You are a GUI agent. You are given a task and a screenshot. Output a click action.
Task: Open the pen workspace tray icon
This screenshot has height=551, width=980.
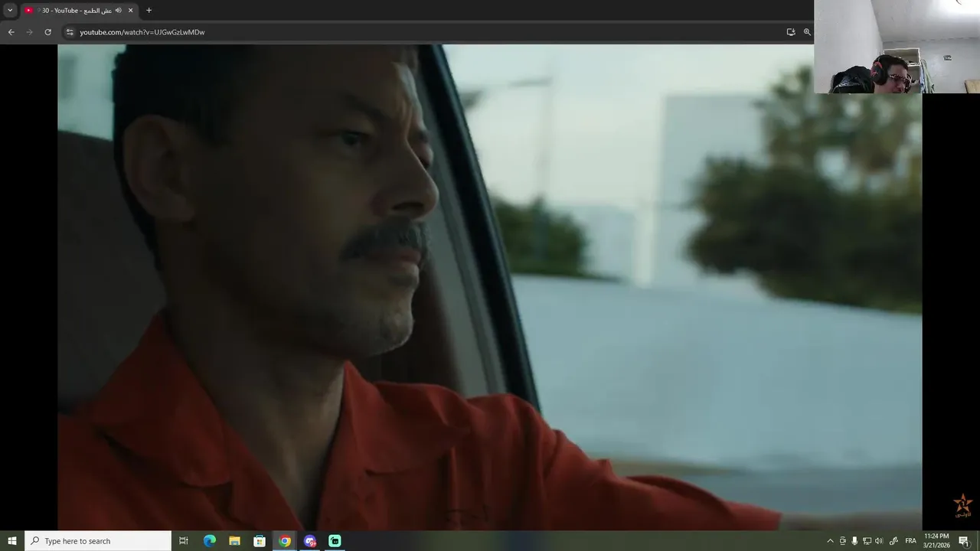point(893,541)
